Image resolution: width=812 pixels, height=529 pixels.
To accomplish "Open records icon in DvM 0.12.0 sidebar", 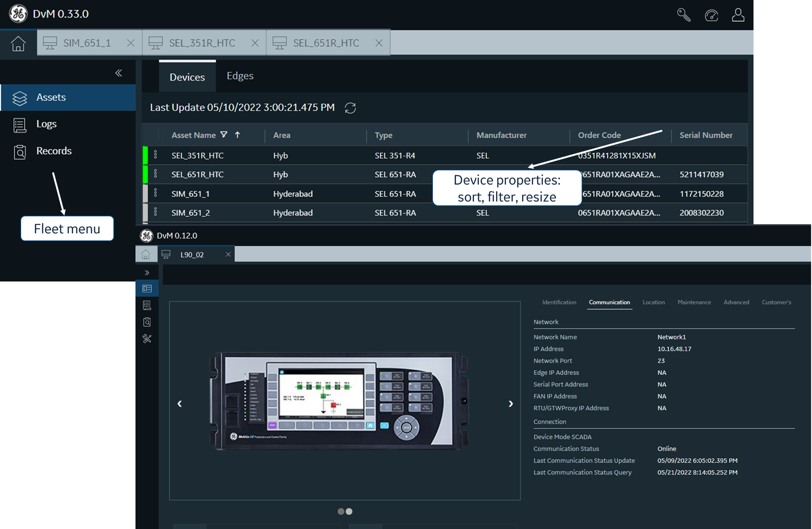I will tap(147, 322).
